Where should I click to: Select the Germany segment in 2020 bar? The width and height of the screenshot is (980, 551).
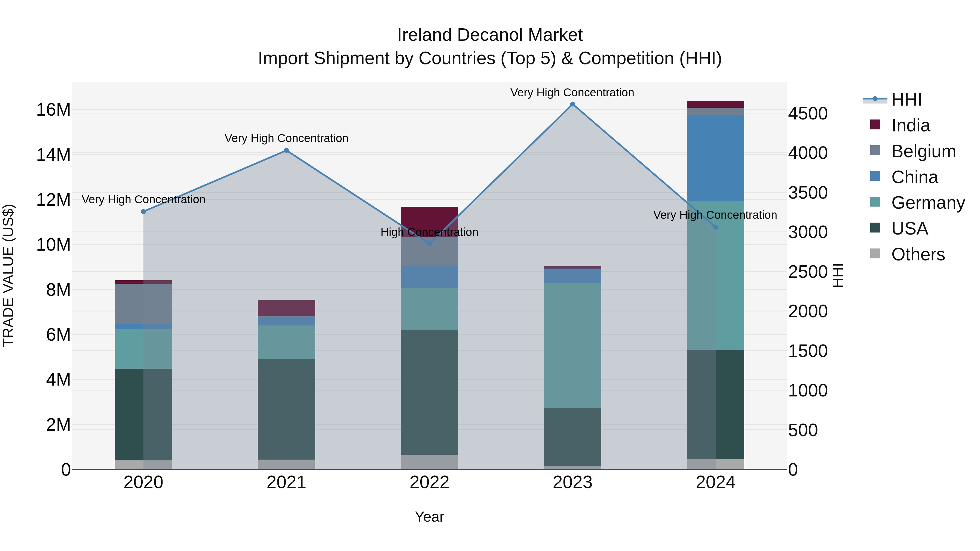(143, 349)
